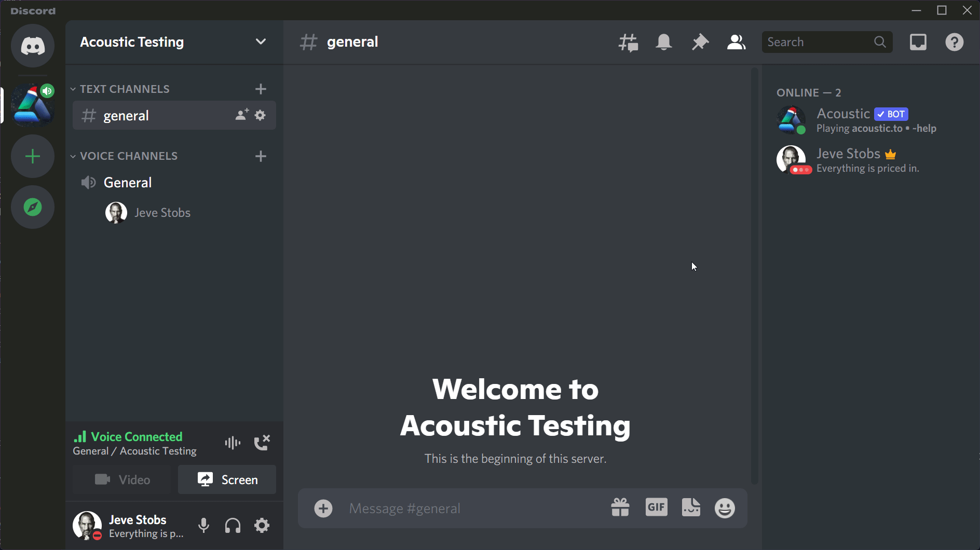Open Discord home direct messages
Screen dimensions: 980x550
pos(33,46)
